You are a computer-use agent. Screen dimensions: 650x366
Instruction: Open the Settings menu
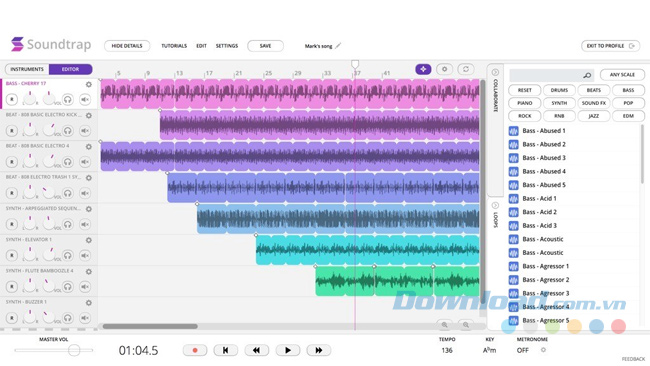click(x=227, y=46)
